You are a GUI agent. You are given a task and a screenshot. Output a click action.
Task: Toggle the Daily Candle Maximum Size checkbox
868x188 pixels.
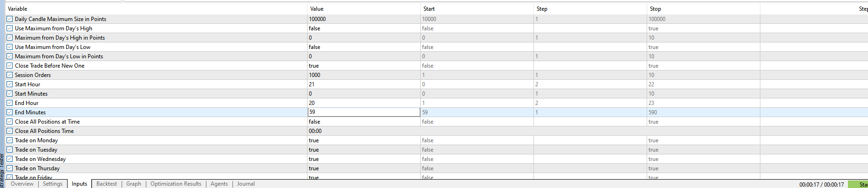pyautogui.click(x=10, y=19)
